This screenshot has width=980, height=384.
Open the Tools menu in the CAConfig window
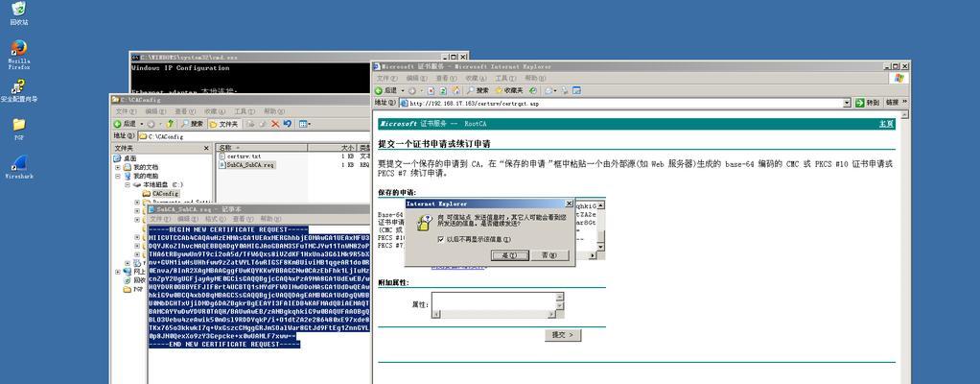245,111
